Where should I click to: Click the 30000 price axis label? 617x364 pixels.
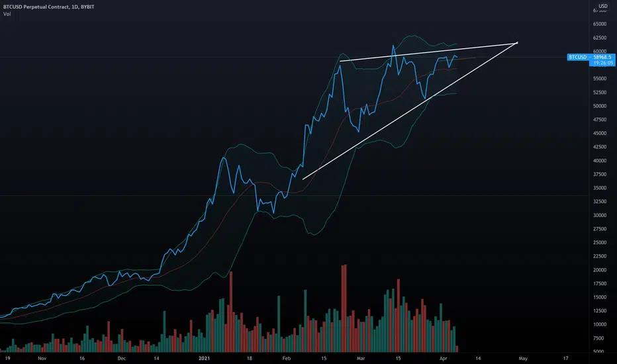pyautogui.click(x=600, y=216)
